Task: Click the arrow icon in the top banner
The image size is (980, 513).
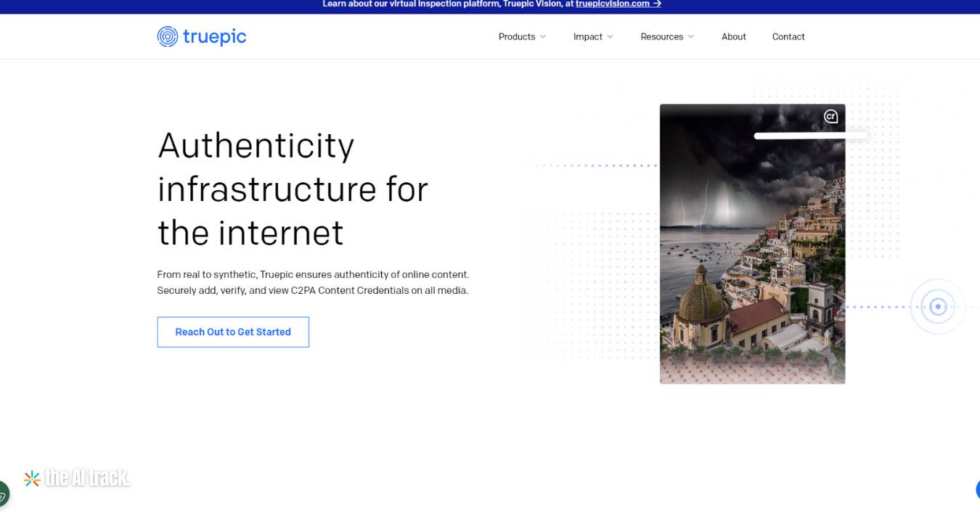Action: pyautogui.click(x=657, y=4)
